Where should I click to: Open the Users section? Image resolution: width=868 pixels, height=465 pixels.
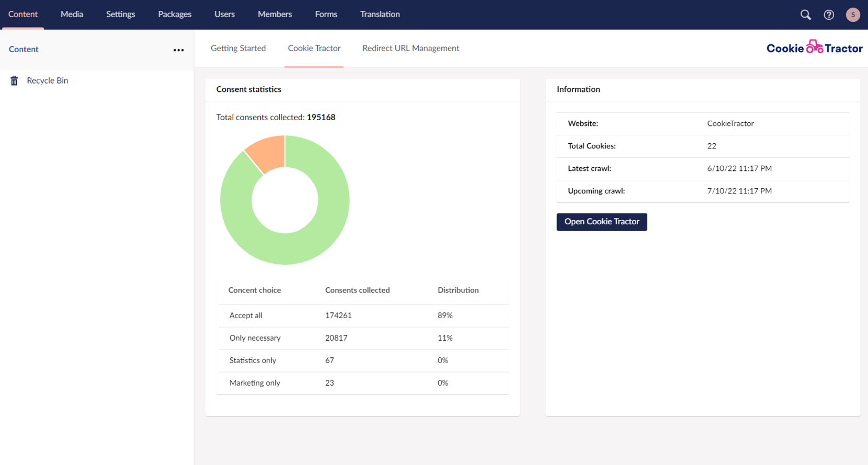click(224, 14)
